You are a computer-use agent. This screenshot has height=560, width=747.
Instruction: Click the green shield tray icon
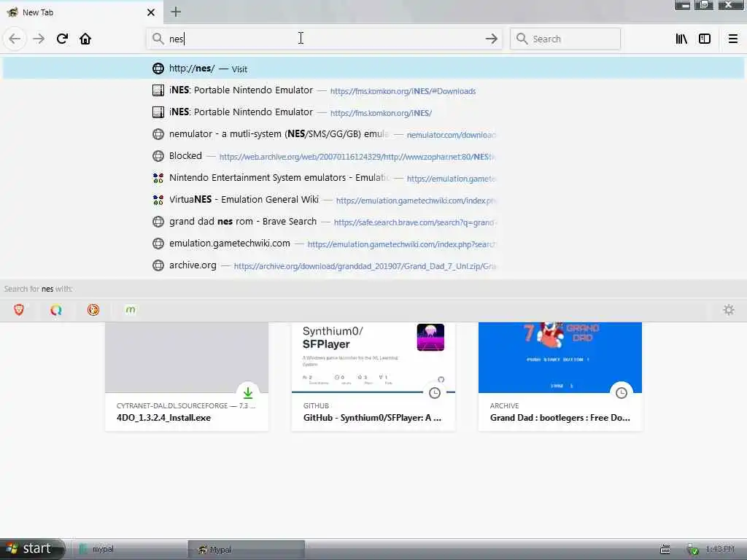[693, 550]
